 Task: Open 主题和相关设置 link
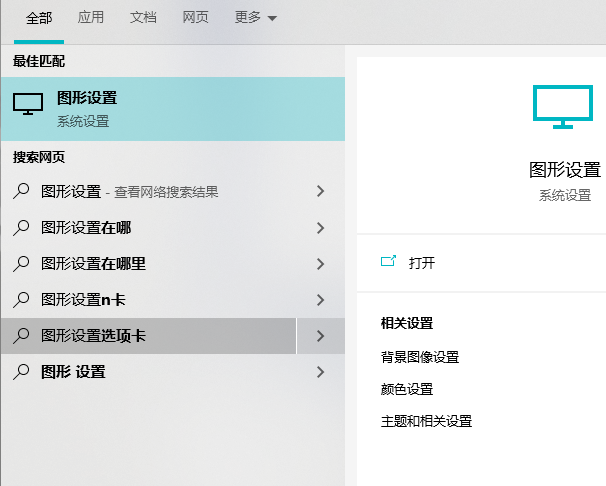point(426,421)
